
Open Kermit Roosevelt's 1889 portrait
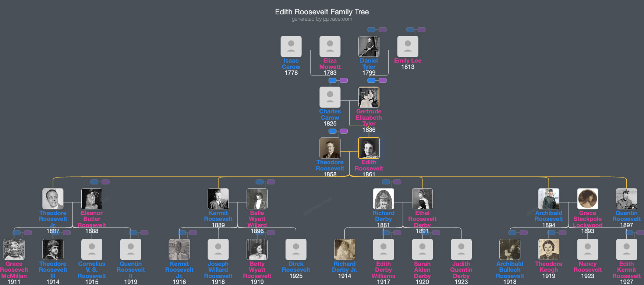click(x=218, y=199)
